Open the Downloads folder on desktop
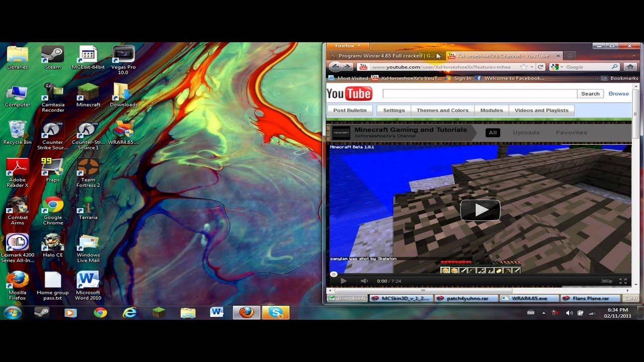644x362 pixels. [123, 96]
